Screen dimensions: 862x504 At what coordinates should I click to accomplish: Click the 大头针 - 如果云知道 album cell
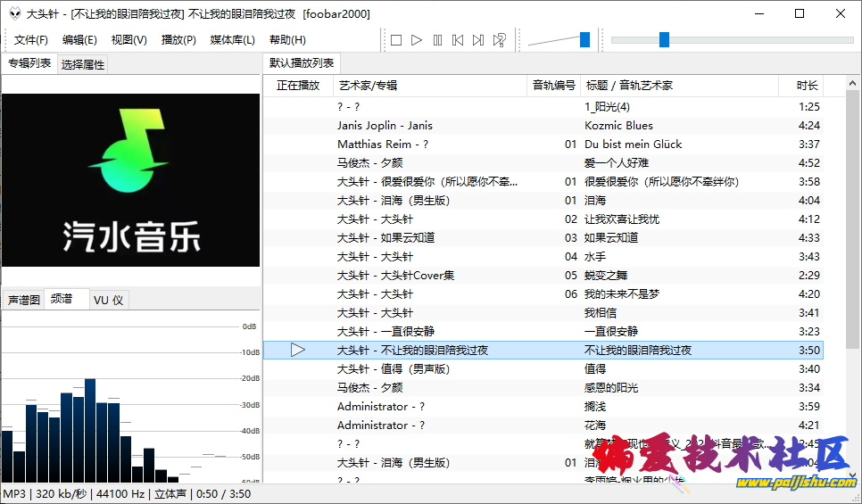coord(385,237)
